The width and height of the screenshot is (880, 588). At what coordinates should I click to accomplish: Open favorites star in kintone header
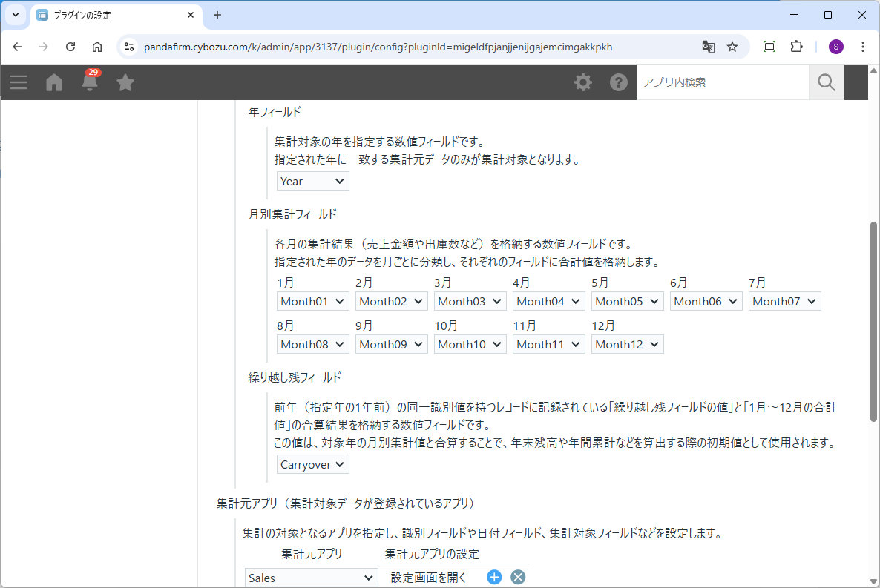pyautogui.click(x=125, y=82)
